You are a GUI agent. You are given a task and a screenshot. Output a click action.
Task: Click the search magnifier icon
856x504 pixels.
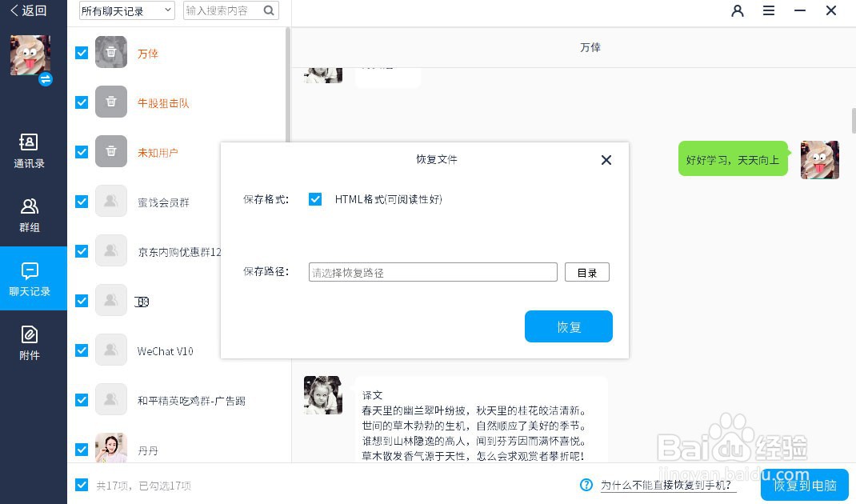[267, 10]
